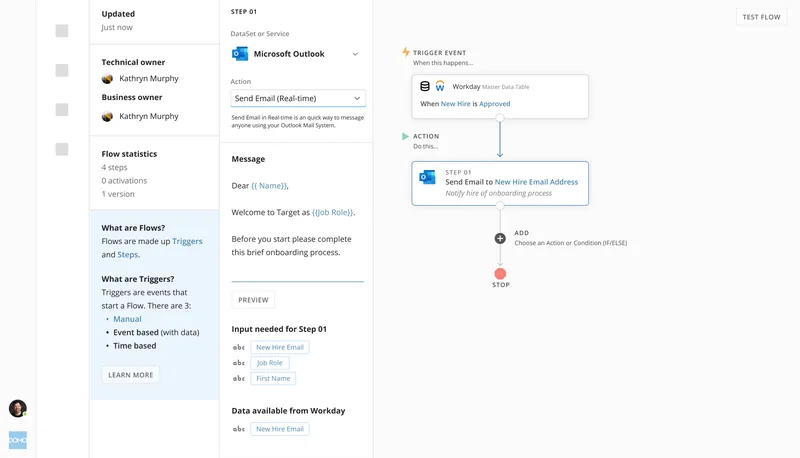Open the user profile avatar at bottom left

(18, 409)
